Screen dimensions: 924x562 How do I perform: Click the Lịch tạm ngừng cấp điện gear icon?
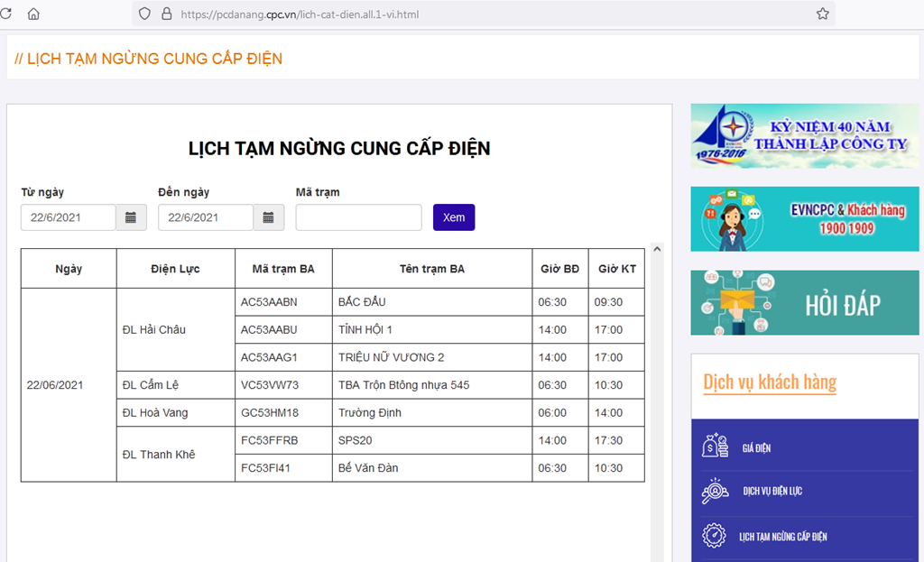715,536
